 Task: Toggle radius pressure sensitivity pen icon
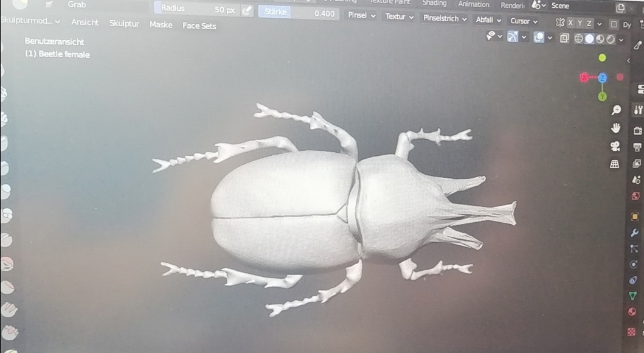pos(246,10)
